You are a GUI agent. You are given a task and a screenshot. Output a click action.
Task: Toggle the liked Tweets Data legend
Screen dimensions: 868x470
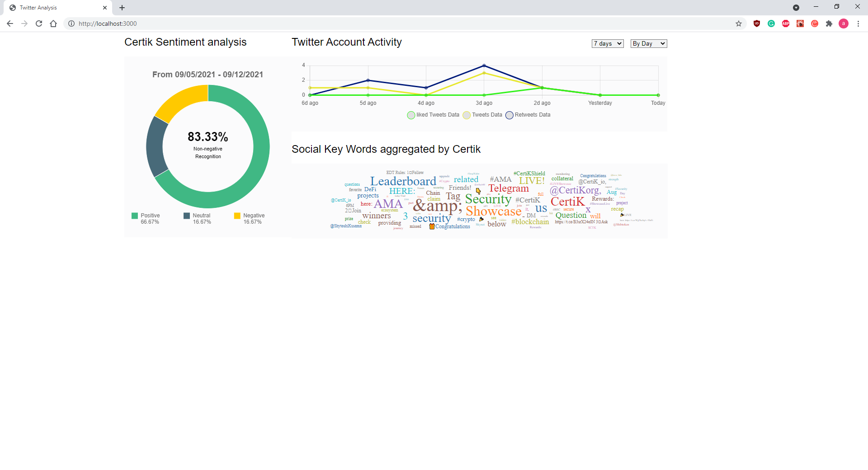point(433,115)
